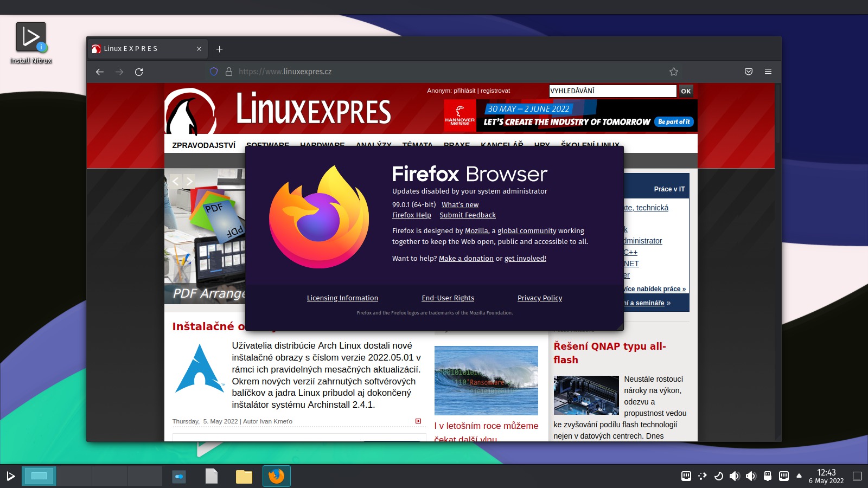Open the C++ job link

click(x=630, y=252)
